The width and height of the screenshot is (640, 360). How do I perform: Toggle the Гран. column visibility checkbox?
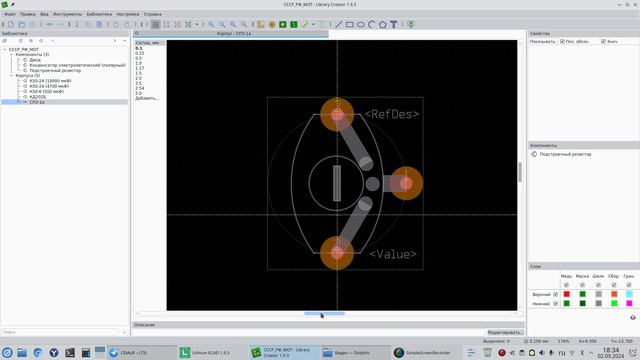[x=629, y=285]
